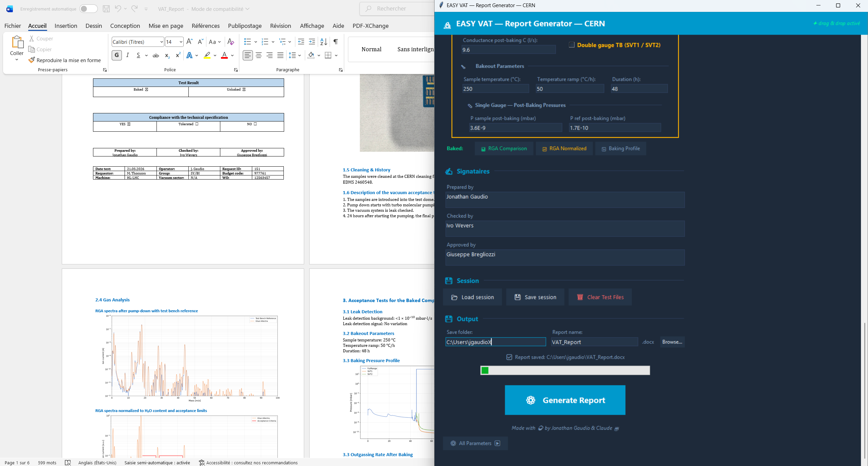868x466 pixels.
Task: Align text left
Action: click(x=248, y=55)
